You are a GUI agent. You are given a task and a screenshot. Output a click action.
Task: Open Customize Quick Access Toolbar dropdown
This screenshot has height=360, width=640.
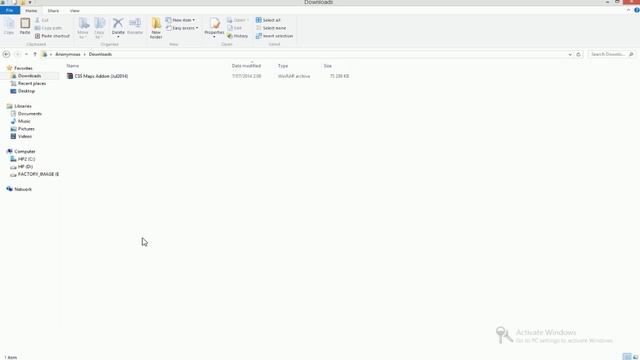tap(30, 2)
